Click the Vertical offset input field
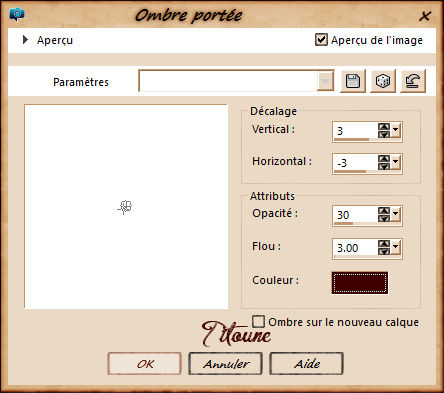 pos(355,130)
